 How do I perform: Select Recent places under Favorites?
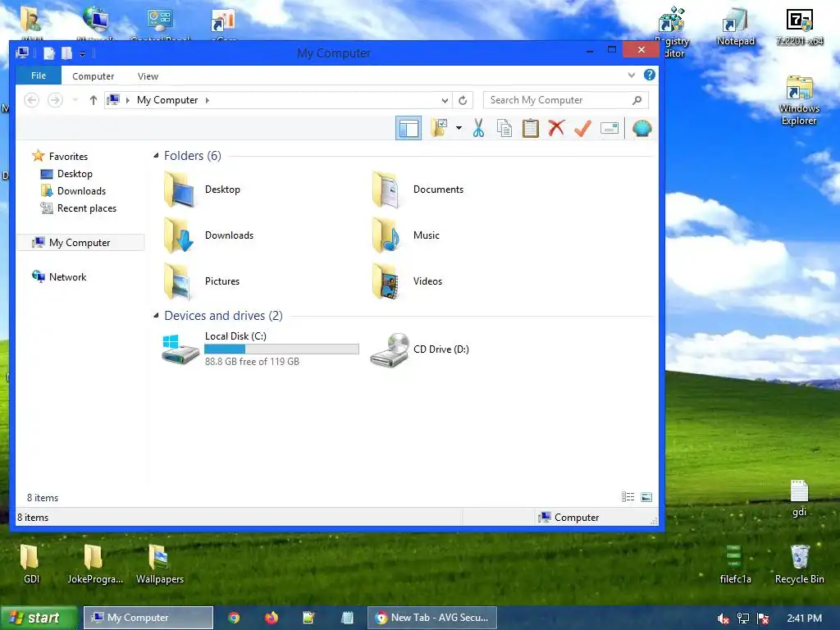86,208
